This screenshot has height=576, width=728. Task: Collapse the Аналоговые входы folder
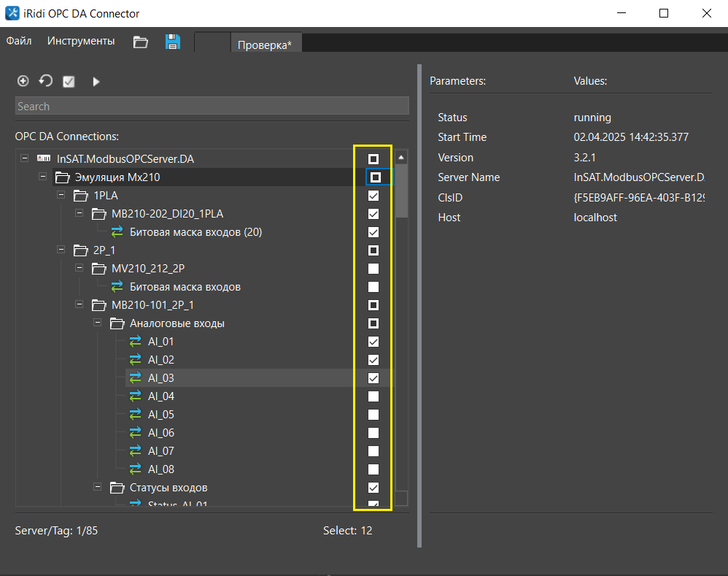pos(97,323)
